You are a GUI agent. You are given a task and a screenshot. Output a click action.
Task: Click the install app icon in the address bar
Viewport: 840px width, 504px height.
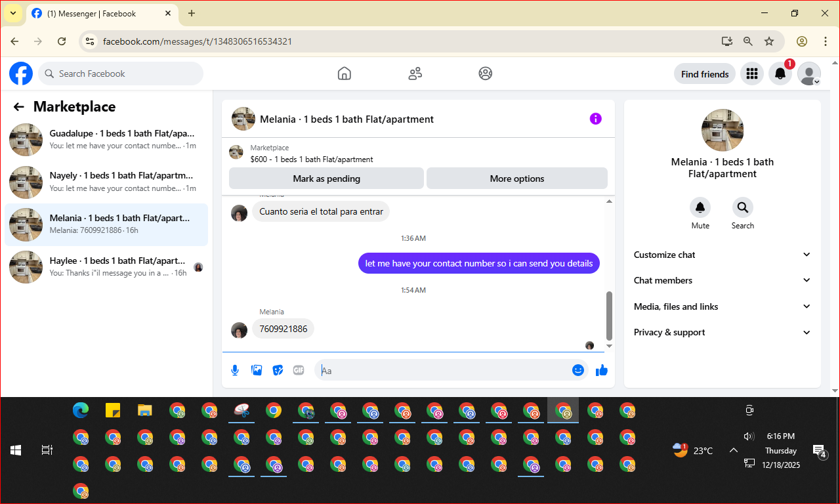pos(726,41)
